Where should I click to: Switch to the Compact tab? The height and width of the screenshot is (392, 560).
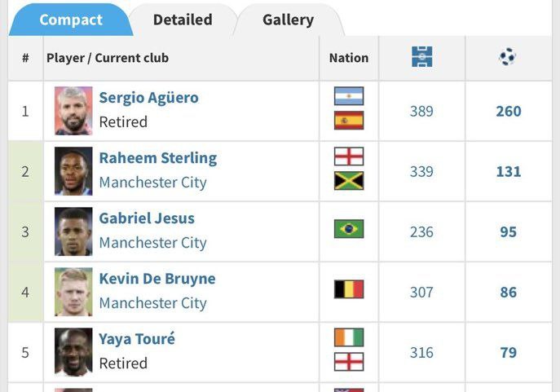(71, 20)
